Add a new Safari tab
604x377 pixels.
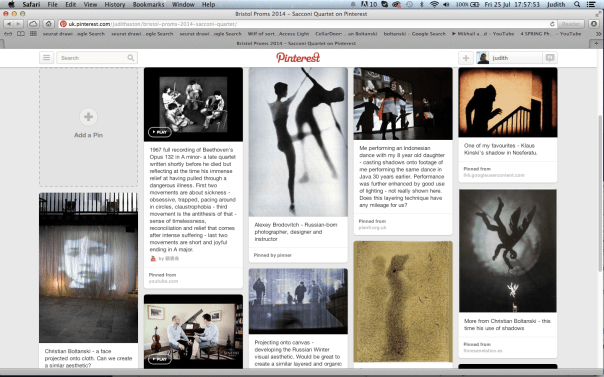point(596,44)
